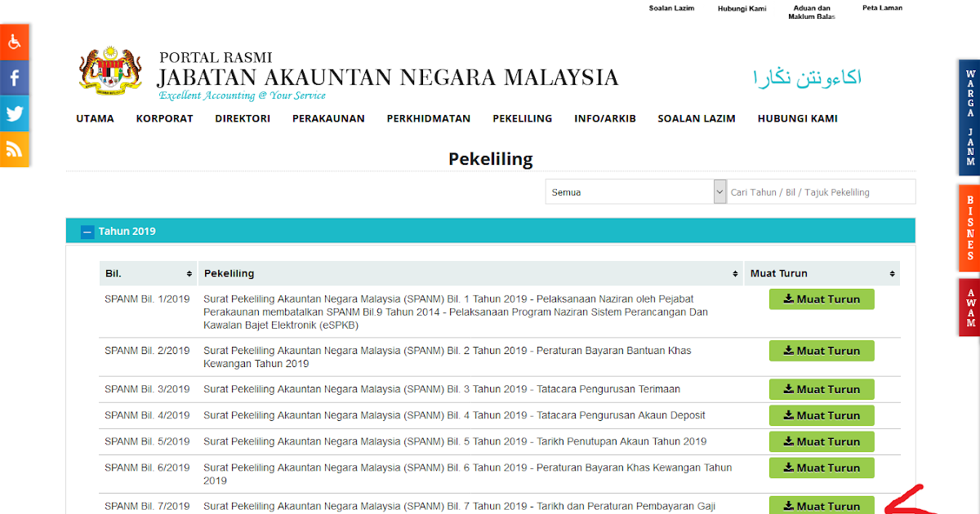Click 'Excellent Accounting @ Your Service' tagline

click(x=242, y=95)
